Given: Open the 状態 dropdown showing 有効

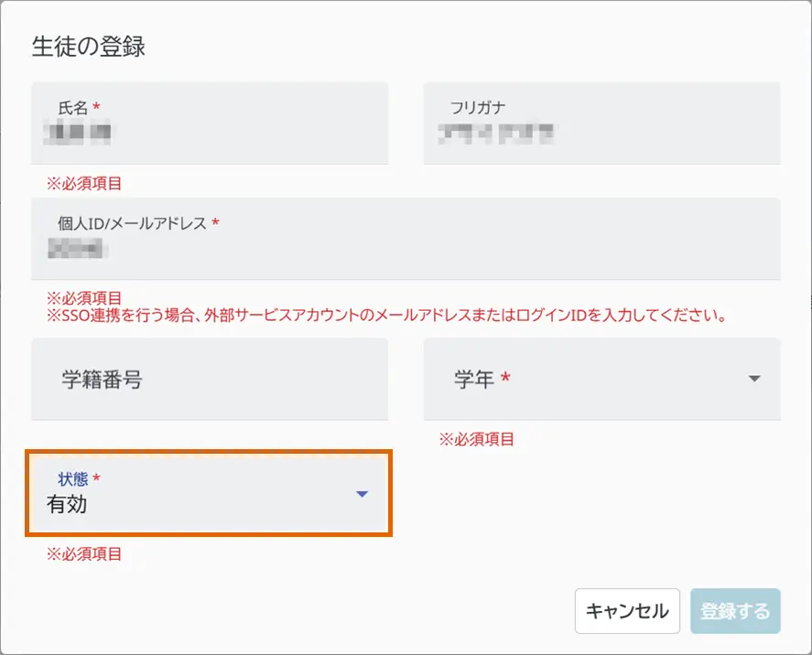Looking at the screenshot, I should click(x=210, y=493).
